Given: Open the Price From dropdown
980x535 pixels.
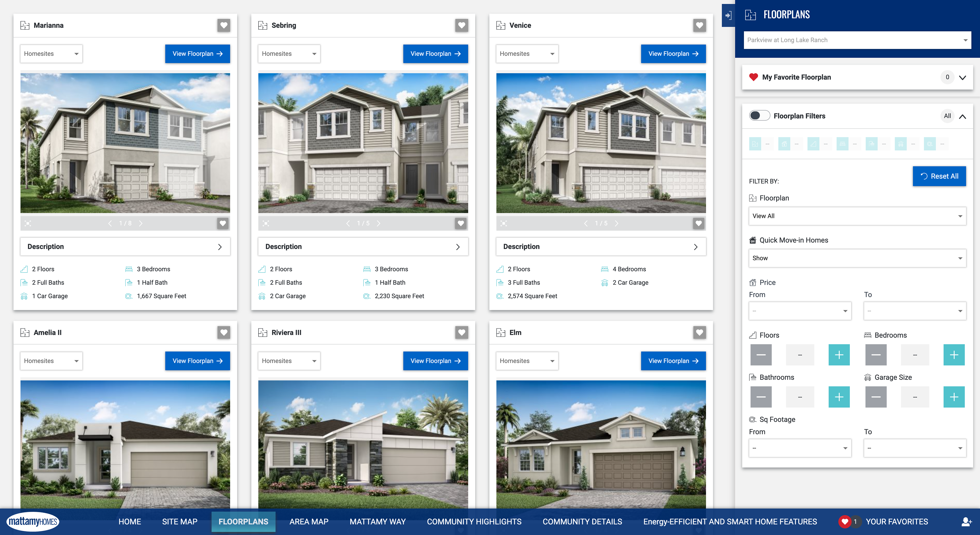Looking at the screenshot, I should [x=800, y=311].
